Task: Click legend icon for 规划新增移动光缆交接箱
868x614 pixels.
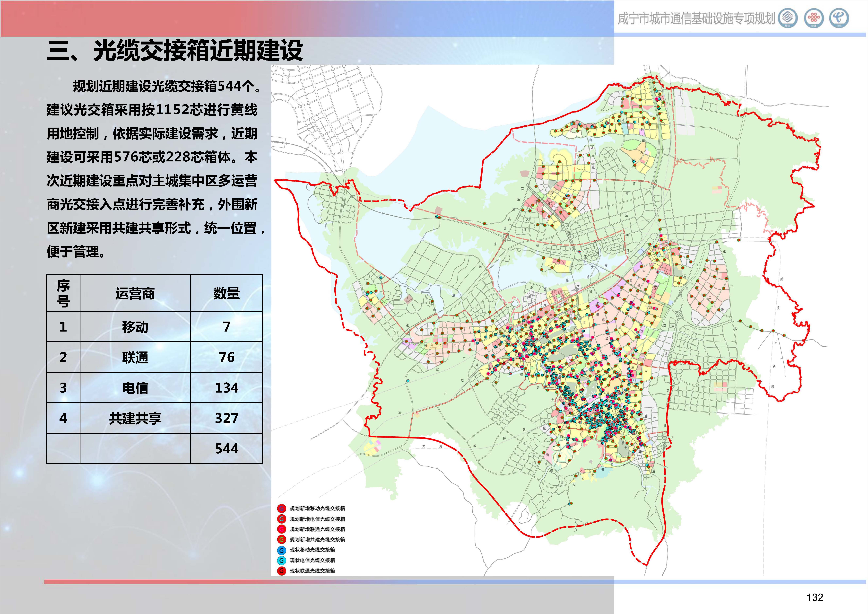Action: coord(282,509)
